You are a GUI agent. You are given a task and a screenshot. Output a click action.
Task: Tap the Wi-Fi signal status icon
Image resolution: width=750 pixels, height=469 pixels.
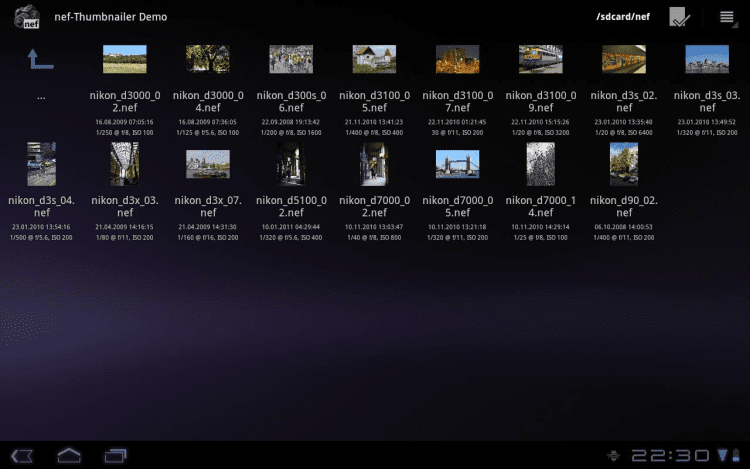[x=722, y=455]
